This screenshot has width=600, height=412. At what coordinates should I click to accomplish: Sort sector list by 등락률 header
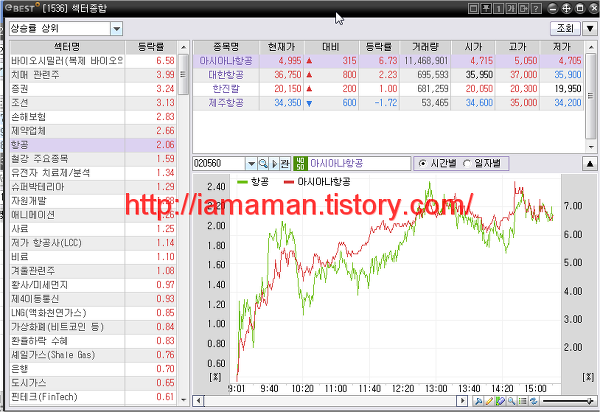pos(151,47)
